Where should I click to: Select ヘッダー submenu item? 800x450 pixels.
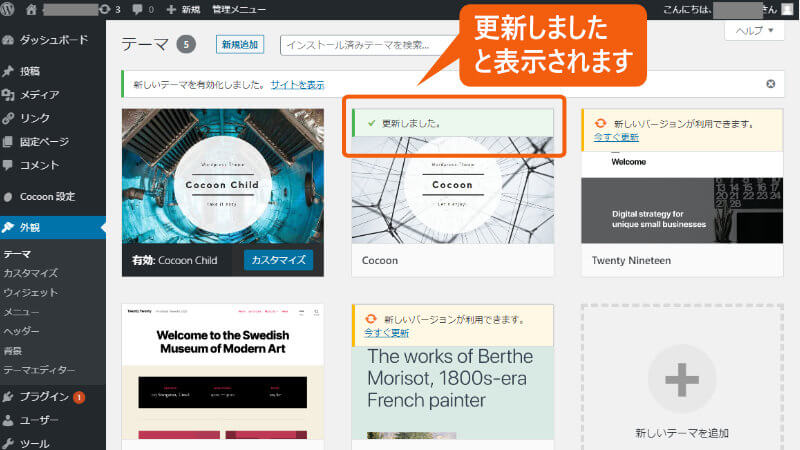21,331
